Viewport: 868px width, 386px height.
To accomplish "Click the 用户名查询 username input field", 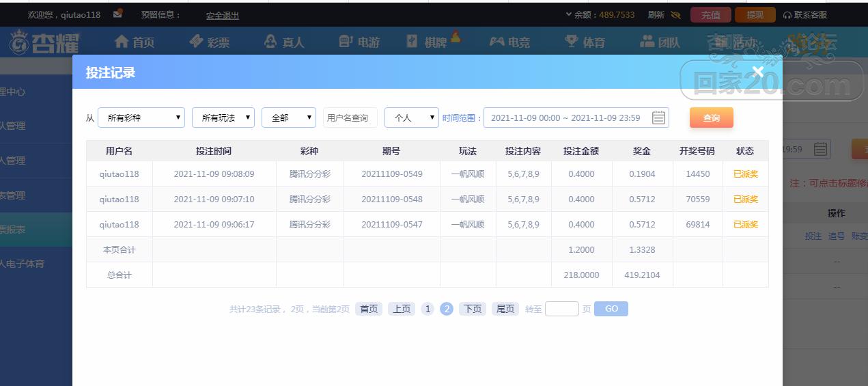I will (350, 118).
